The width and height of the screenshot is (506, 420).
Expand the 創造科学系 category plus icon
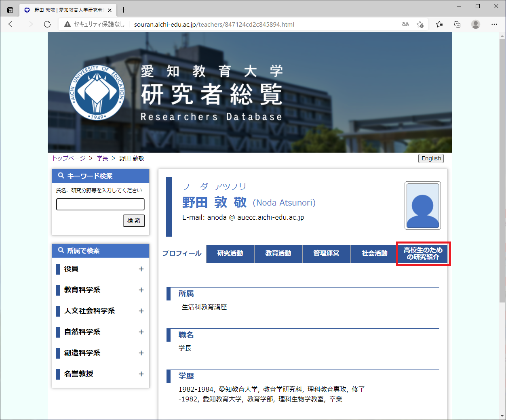tap(141, 353)
